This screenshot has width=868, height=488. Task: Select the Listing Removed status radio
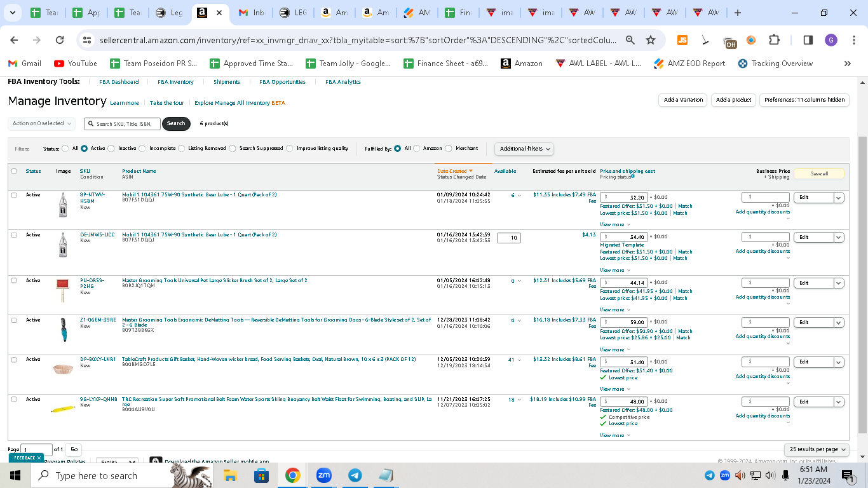[x=181, y=149]
